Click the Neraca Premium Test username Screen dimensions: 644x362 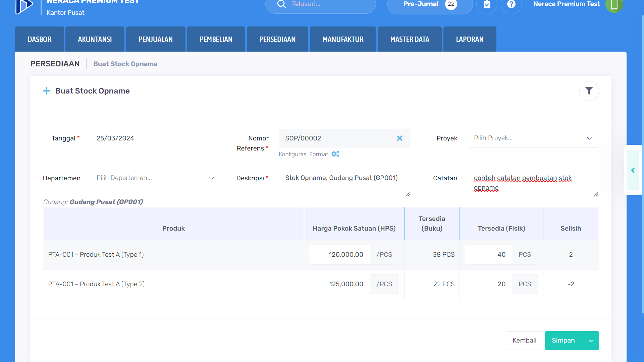(x=567, y=4)
